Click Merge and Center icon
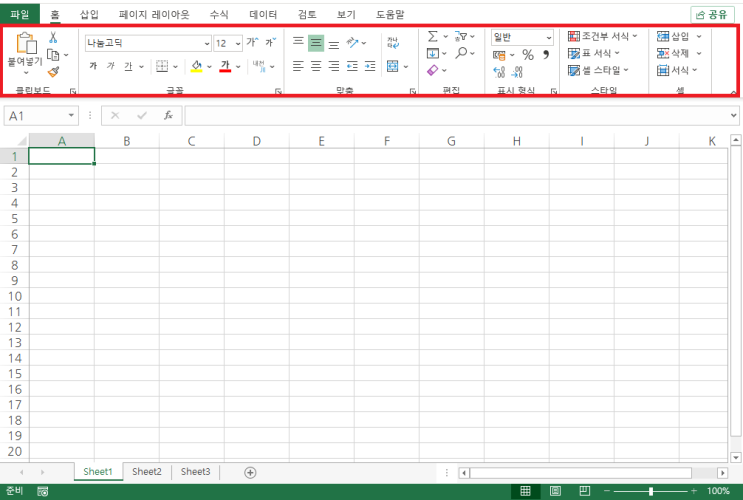This screenshot has height=500, width=743. click(392, 66)
